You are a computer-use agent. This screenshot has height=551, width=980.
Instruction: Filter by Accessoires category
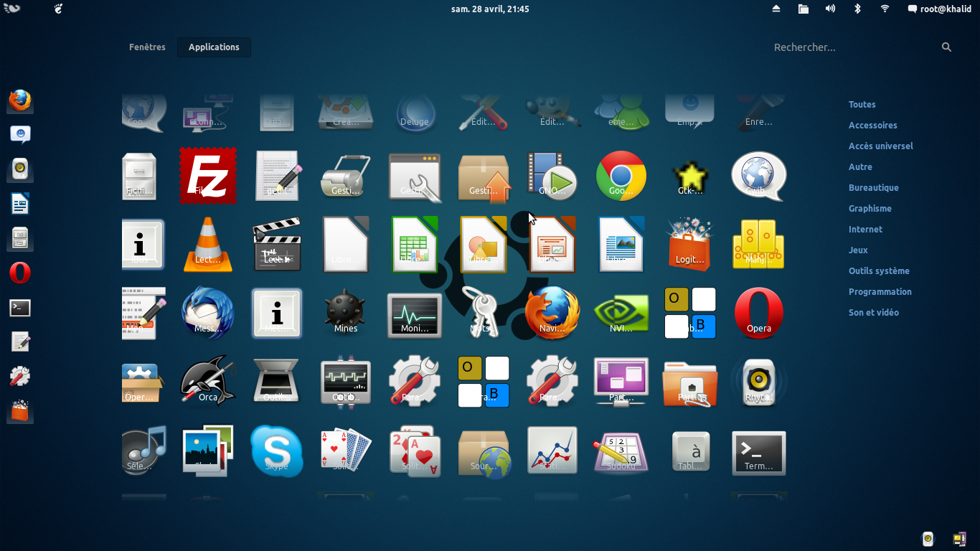873,125
